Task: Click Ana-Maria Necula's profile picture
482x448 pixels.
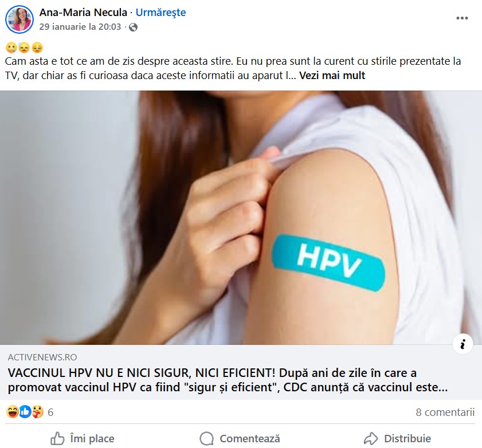Action: pos(19,19)
